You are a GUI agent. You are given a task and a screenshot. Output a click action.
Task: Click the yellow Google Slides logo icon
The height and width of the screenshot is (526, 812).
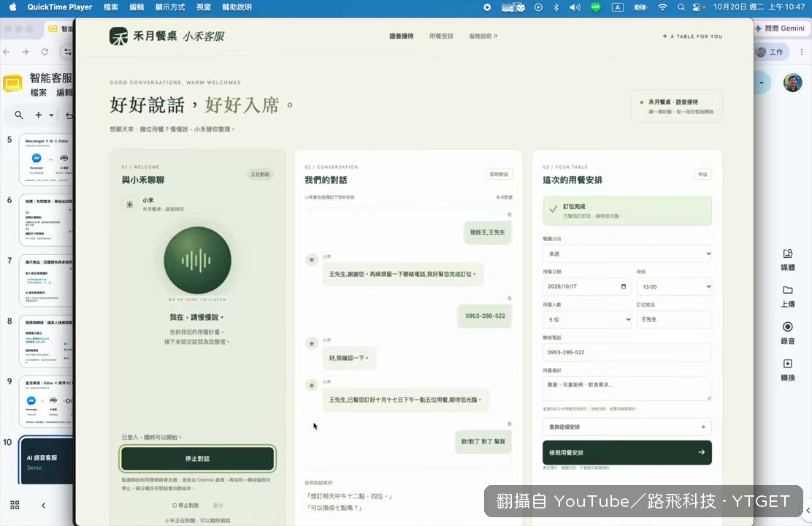[x=12, y=83]
